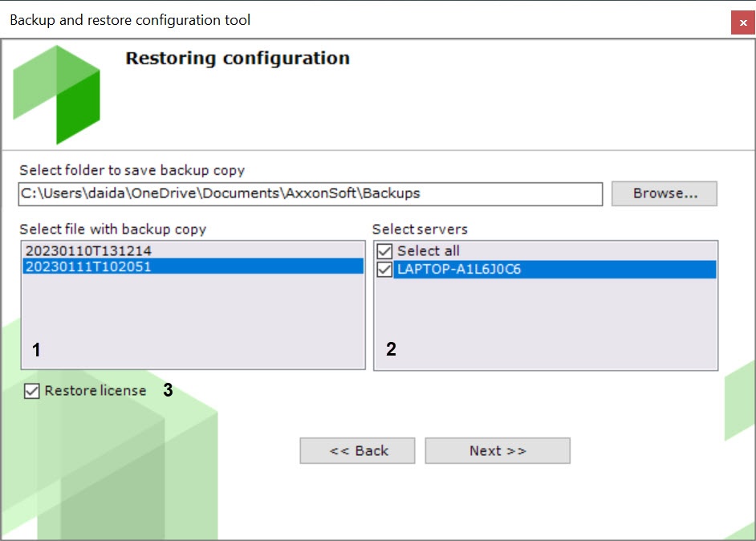Click the Browse... button

coord(664,193)
